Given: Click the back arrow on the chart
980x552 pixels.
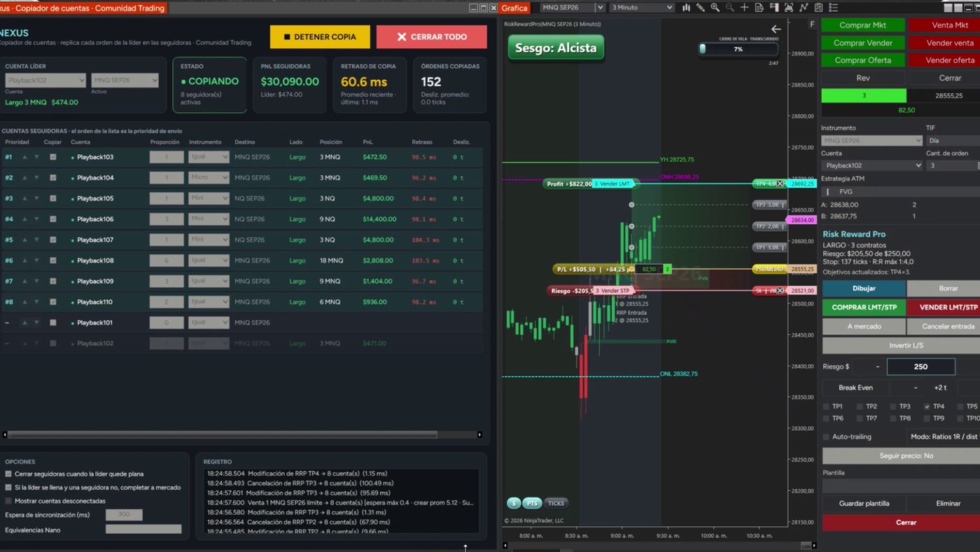Looking at the screenshot, I should pos(776,29).
